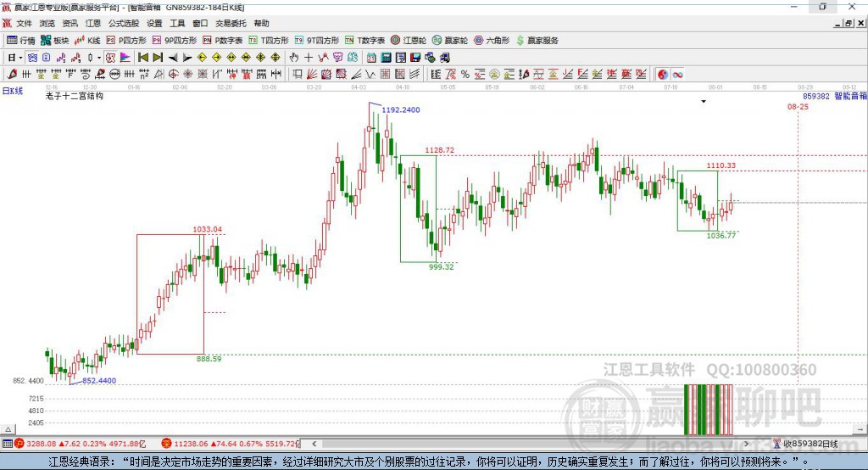Viewport: 868px width, 470px height.
Task: Click the horizontal scrollbar left arrow
Action: [x=314, y=444]
